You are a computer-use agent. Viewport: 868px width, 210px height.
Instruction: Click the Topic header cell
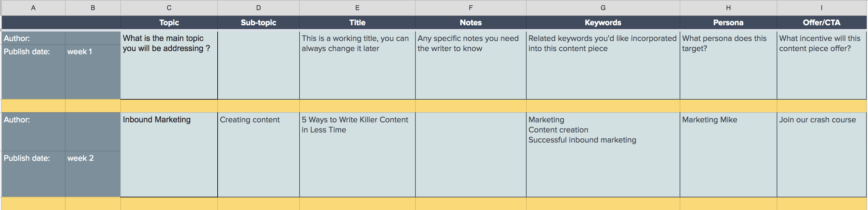tap(169, 23)
